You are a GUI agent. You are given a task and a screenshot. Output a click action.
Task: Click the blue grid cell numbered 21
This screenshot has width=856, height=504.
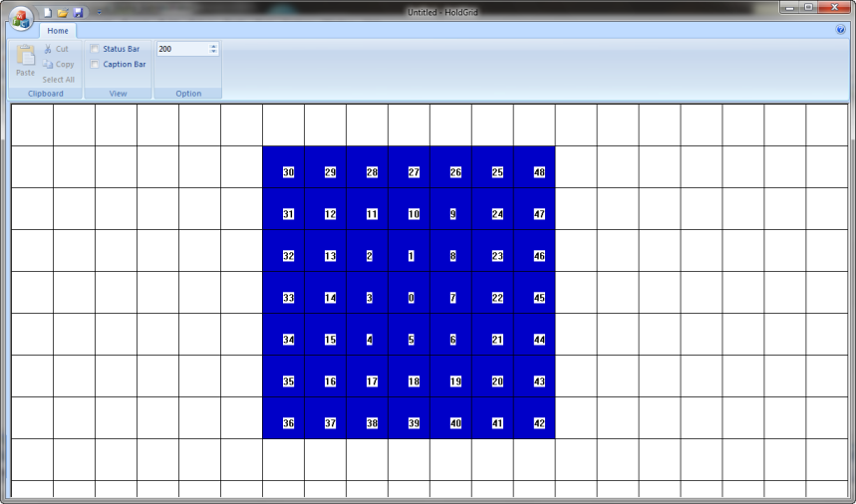tap(492, 334)
